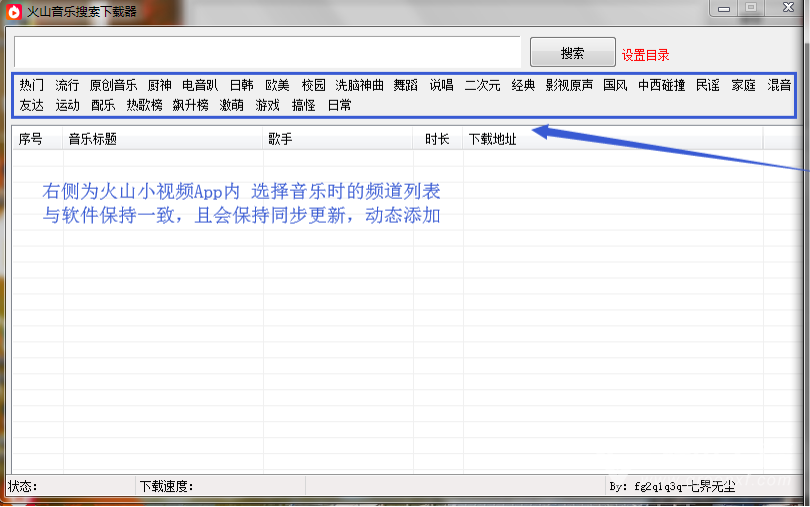Select the 家庭 channel

(743, 85)
